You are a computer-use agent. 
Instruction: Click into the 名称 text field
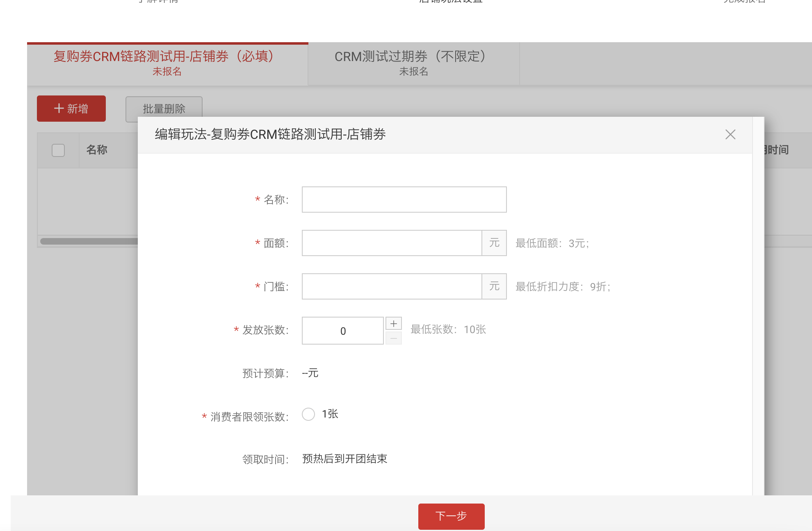[404, 200]
